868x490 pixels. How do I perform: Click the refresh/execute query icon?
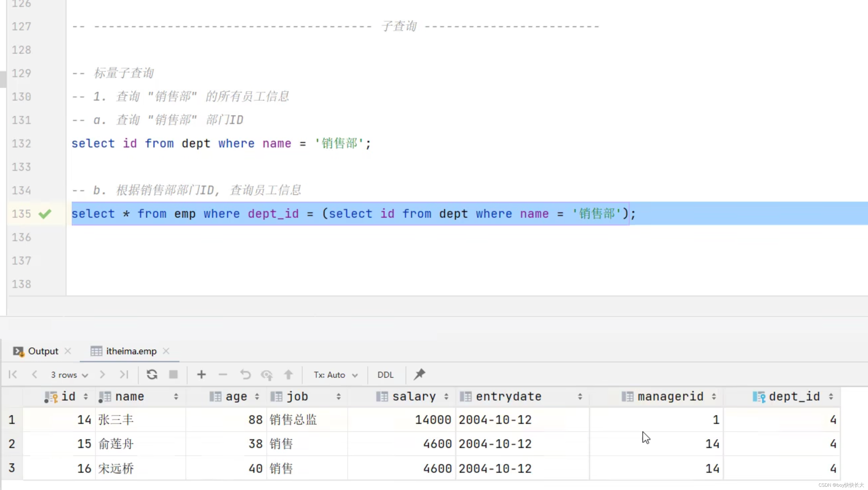[x=152, y=374]
